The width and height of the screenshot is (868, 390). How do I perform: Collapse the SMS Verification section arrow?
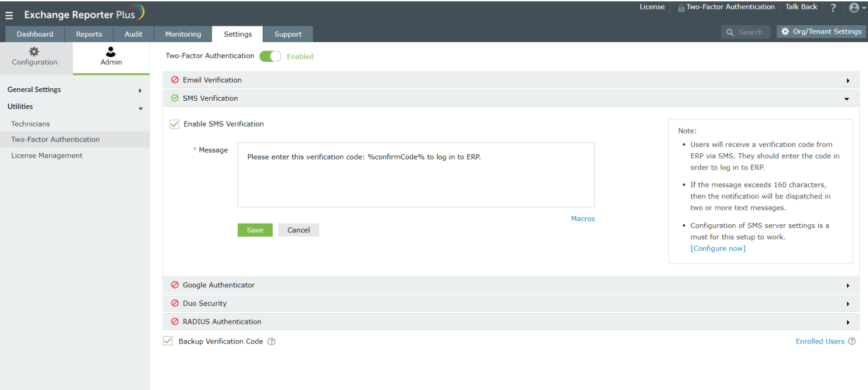point(847,99)
